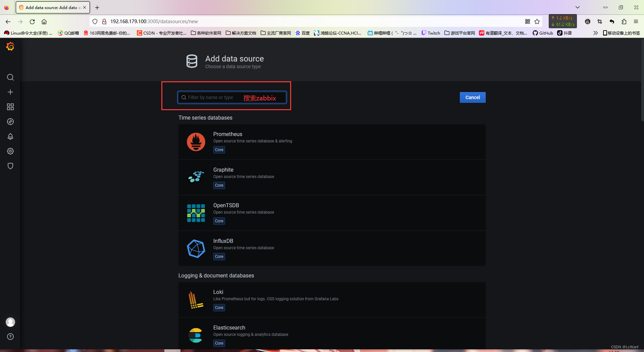Cancel adding a data source

coord(473,97)
